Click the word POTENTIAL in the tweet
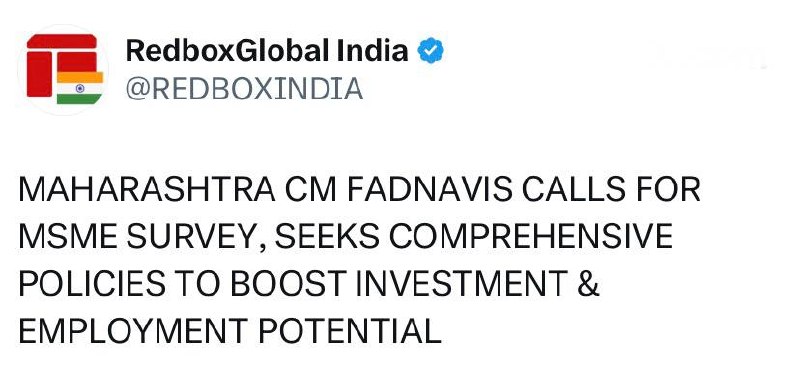Screen dimensions: 800x367 coord(349,331)
